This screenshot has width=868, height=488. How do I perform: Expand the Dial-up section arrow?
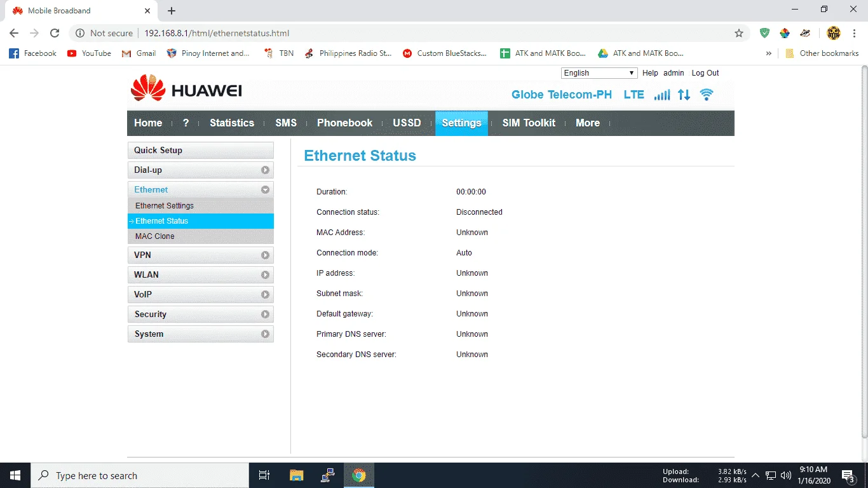(x=265, y=170)
